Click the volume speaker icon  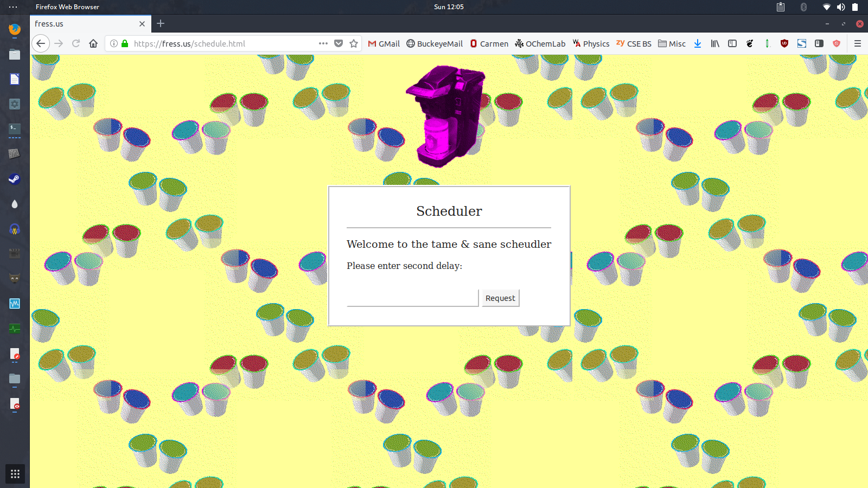[x=841, y=7]
